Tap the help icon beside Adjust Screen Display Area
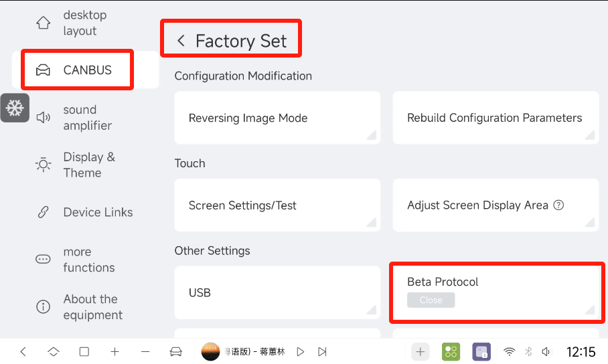 click(558, 205)
